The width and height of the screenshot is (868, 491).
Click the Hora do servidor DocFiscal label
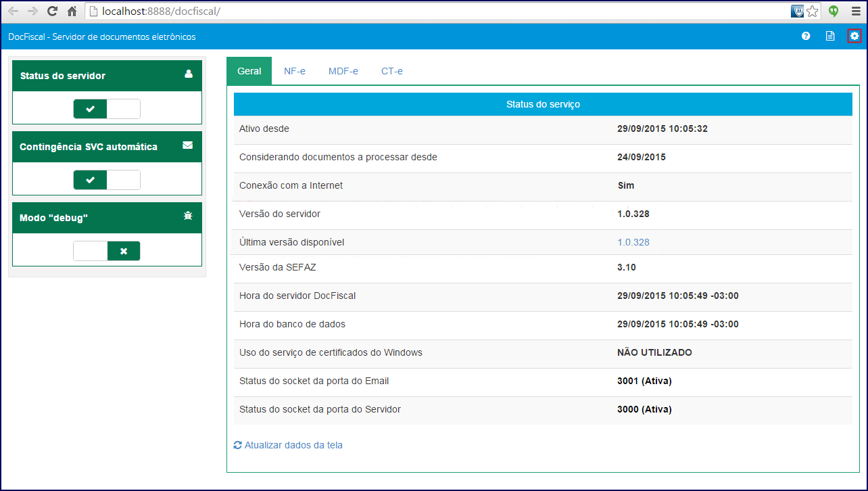click(x=297, y=296)
